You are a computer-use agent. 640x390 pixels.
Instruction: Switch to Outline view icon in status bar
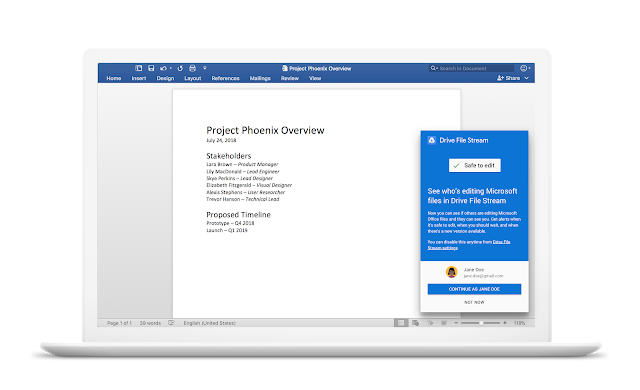click(x=430, y=323)
